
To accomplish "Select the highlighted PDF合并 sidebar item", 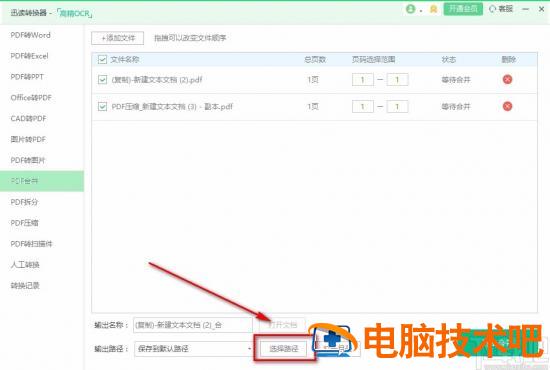I will [42, 181].
